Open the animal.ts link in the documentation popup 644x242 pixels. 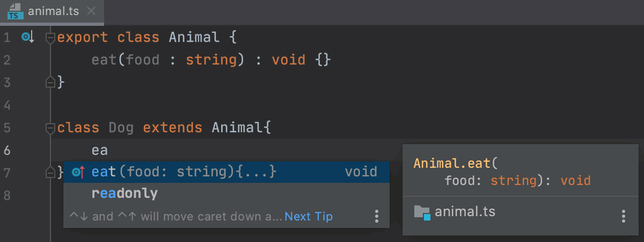465,212
